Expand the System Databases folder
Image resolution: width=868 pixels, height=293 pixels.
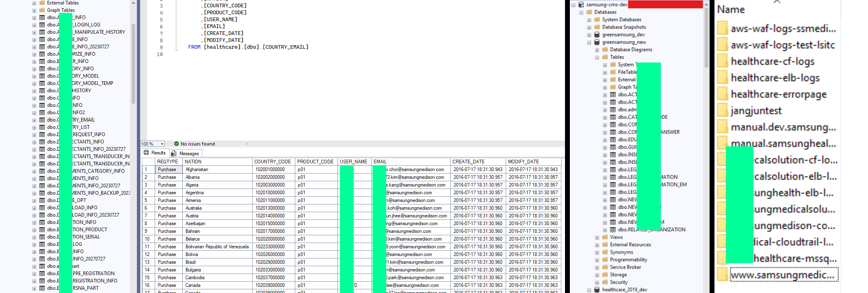(589, 20)
